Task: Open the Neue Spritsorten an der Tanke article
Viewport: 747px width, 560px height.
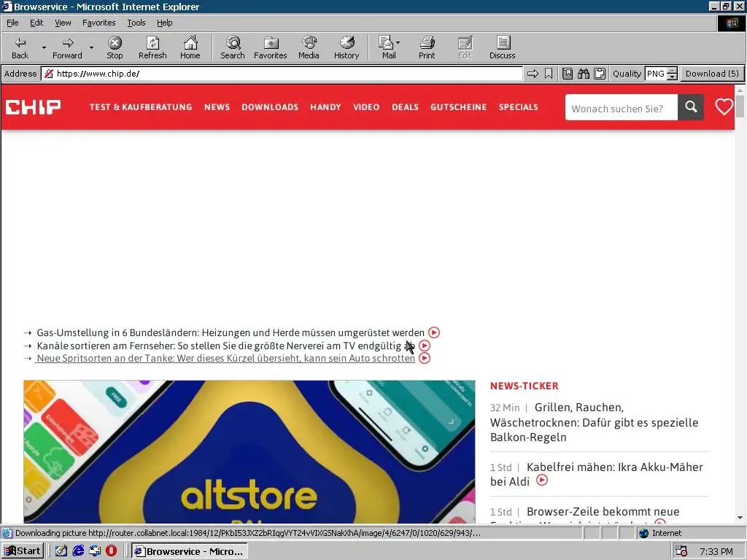Action: 226,358
